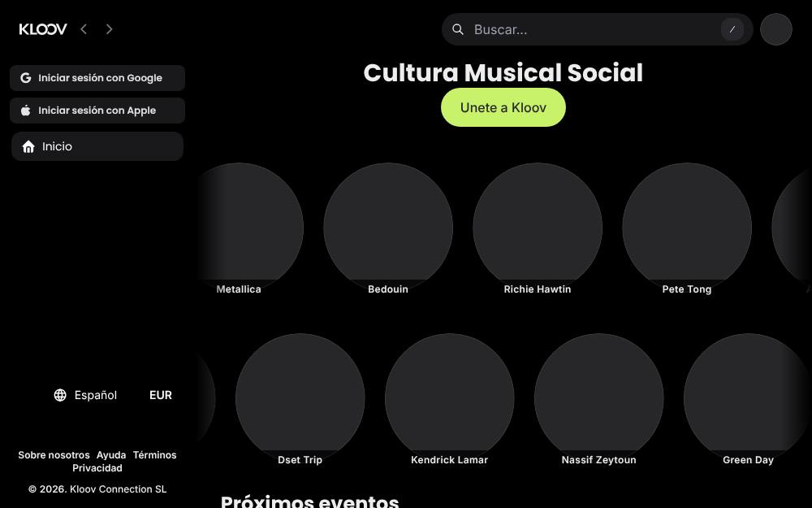The image size is (812, 508).
Task: Click the search magnifier icon
Action: point(458,29)
